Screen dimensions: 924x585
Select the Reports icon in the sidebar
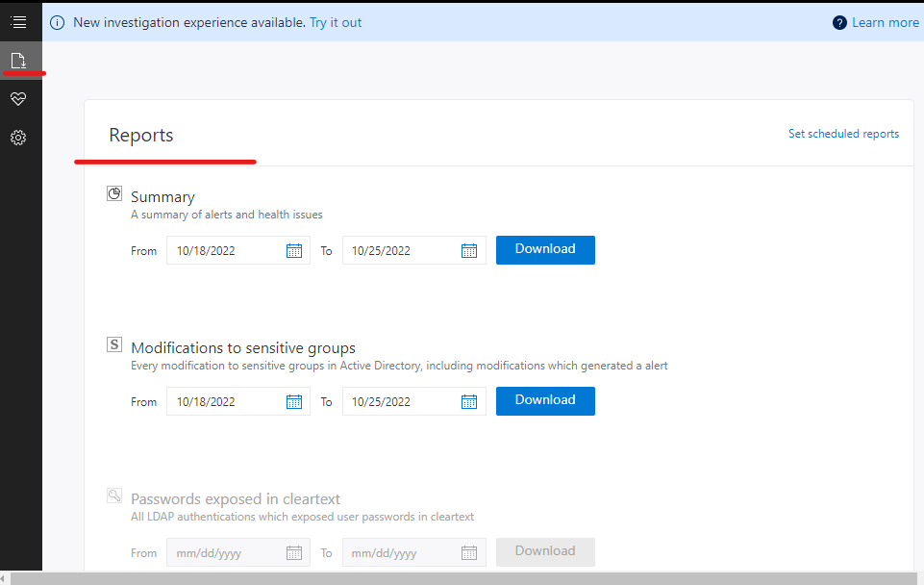pyautogui.click(x=18, y=61)
